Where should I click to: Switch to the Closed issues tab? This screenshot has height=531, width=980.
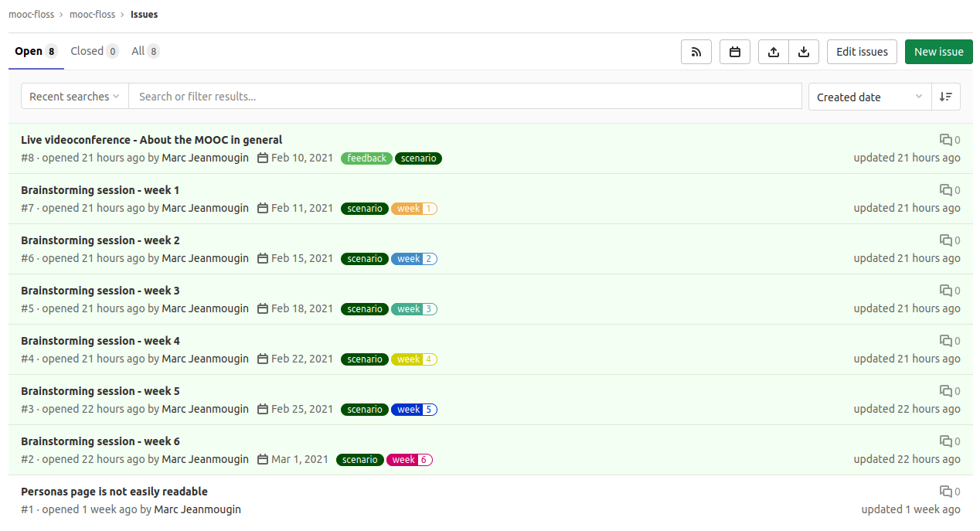94,51
